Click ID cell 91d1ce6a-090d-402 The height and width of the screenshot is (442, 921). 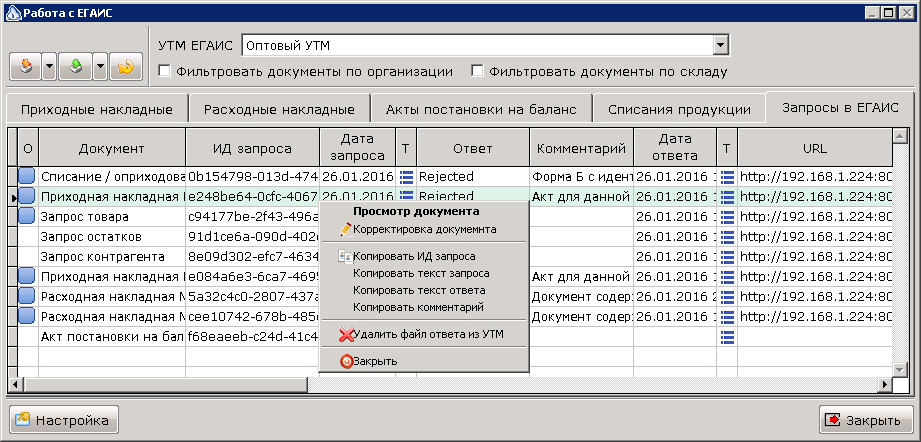(x=253, y=237)
